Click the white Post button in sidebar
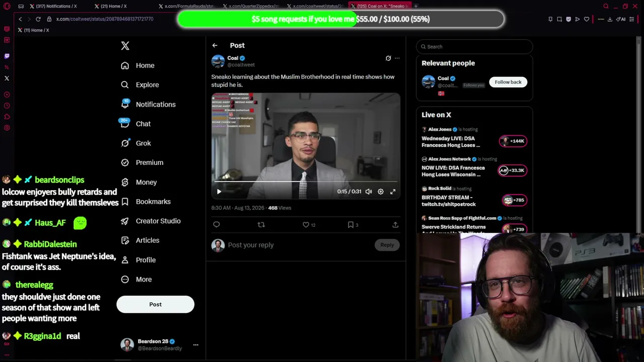 tap(155, 304)
